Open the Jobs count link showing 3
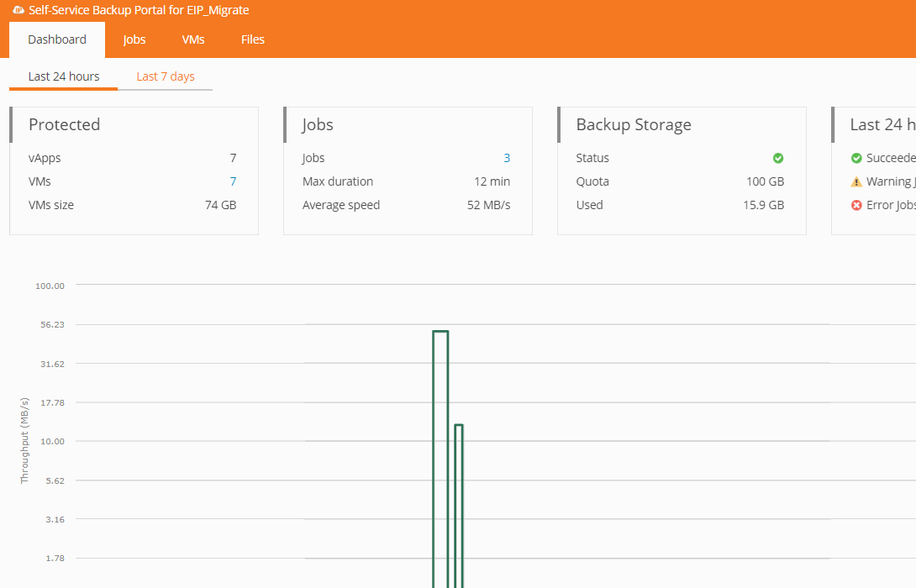Screen dimensions: 916x588 pyautogui.click(x=507, y=158)
